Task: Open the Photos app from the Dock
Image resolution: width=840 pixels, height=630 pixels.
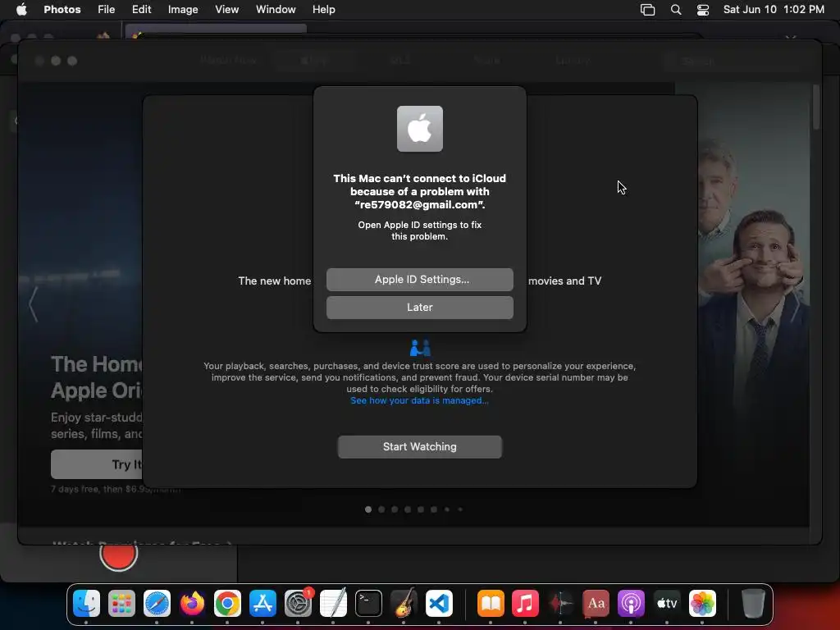Action: 702,604
